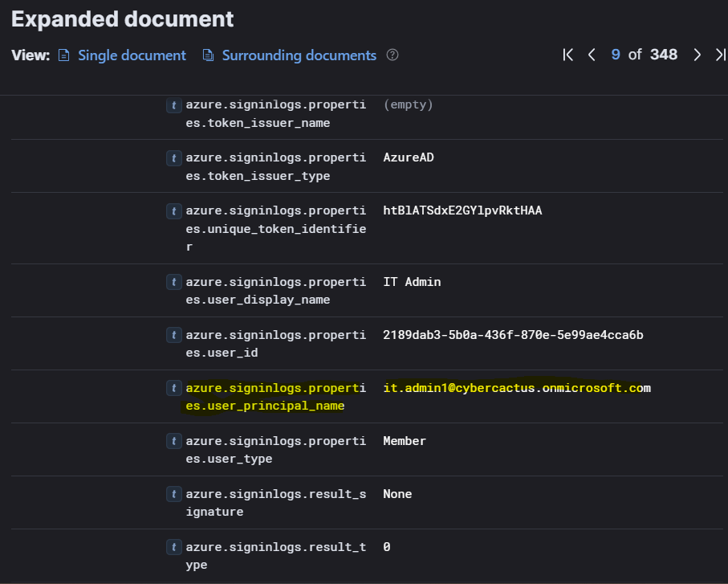Jump to last document in pagination
The image size is (728, 584).
[x=720, y=55]
